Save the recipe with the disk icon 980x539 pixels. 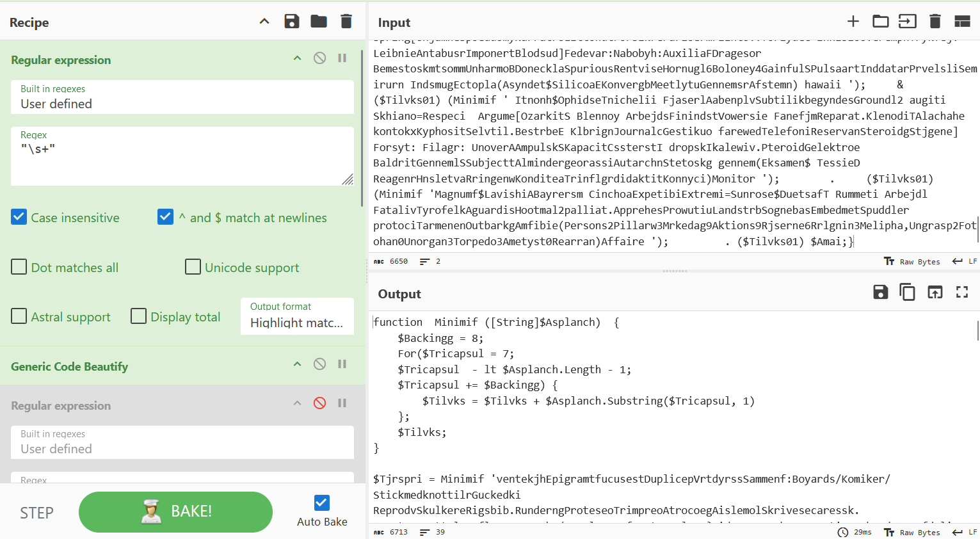(x=292, y=21)
